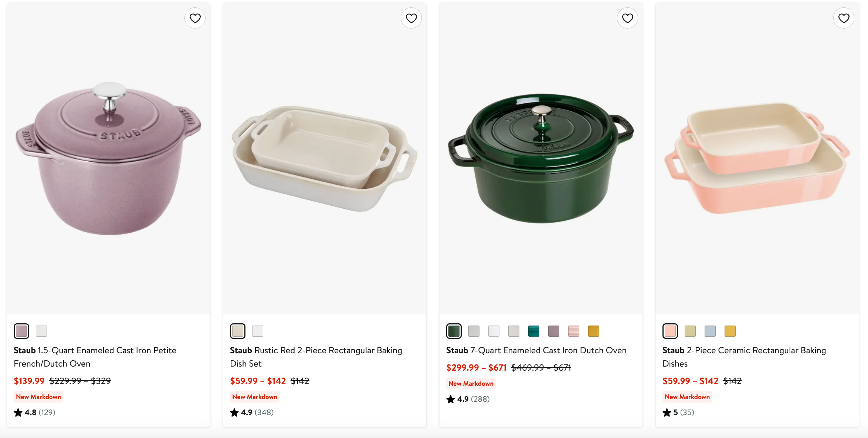The image size is (868, 438).
Task: Select the blue Ceramic Baking Dishes color
Action: coord(710,331)
